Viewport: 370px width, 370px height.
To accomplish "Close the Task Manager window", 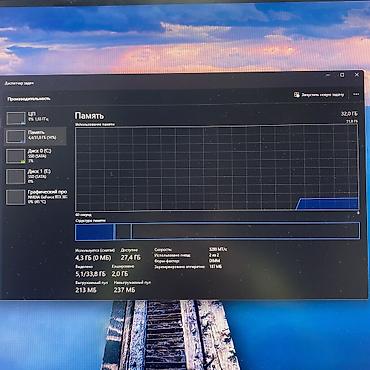I will (357, 75).
